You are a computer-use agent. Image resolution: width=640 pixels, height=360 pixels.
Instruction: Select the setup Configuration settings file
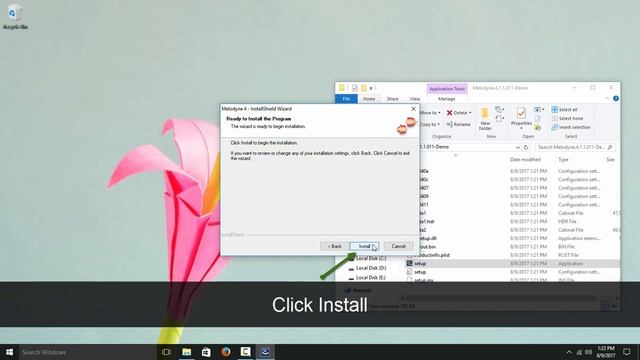(512, 272)
